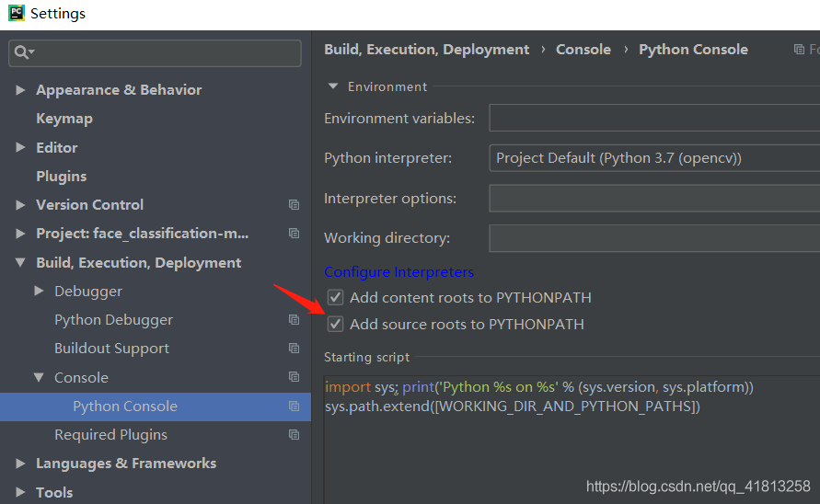
Task: Open the Plugins settings page
Action: (x=61, y=177)
